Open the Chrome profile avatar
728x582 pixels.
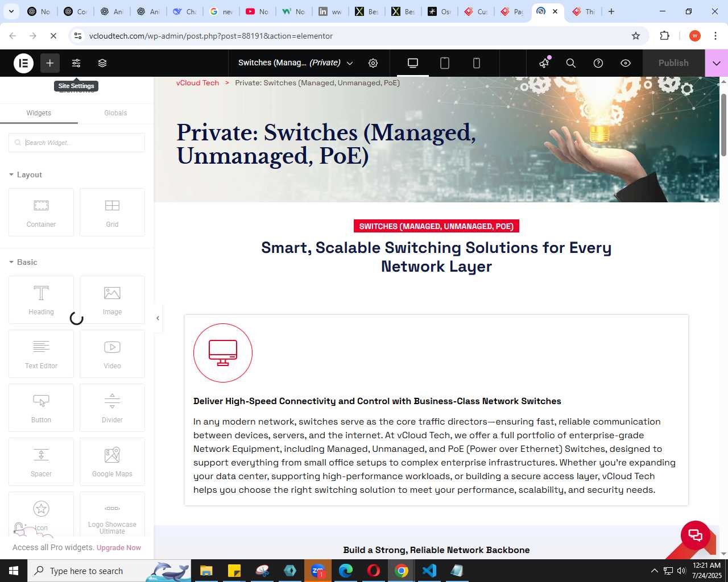[x=694, y=36]
